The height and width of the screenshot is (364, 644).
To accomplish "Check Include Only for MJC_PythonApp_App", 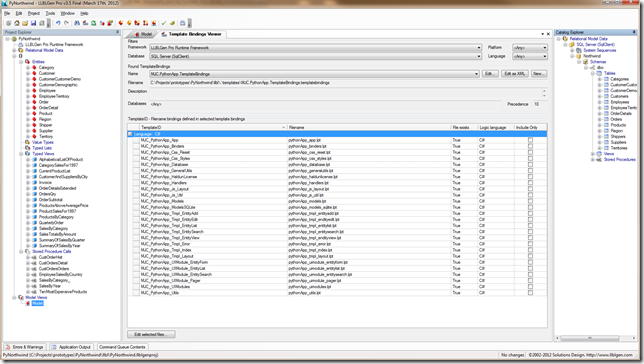I will pyautogui.click(x=530, y=140).
